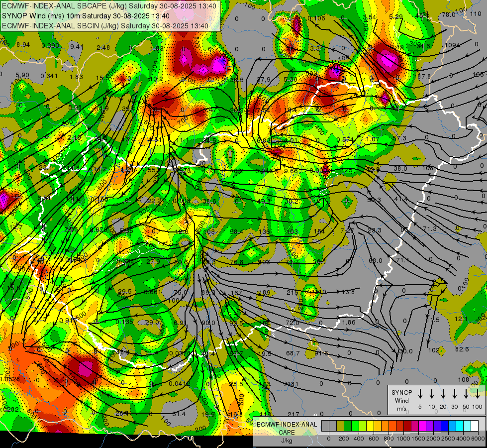487x448 pixels.
Task: Click the map value 0.678
Action: [98, 230]
